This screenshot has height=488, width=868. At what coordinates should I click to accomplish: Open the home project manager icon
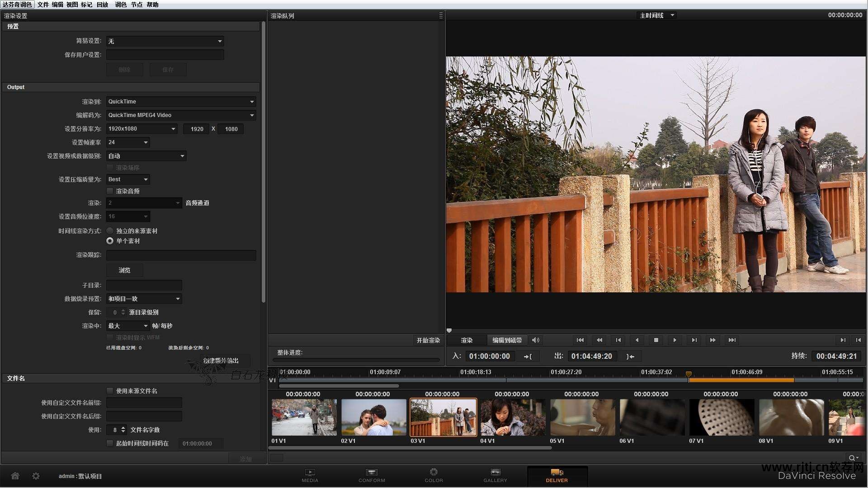click(x=15, y=476)
